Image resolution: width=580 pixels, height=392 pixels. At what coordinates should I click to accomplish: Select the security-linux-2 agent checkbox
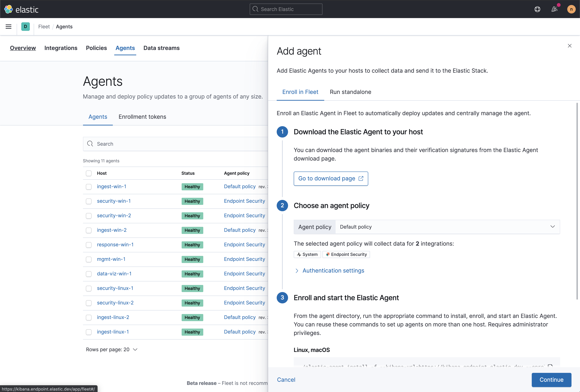(89, 303)
